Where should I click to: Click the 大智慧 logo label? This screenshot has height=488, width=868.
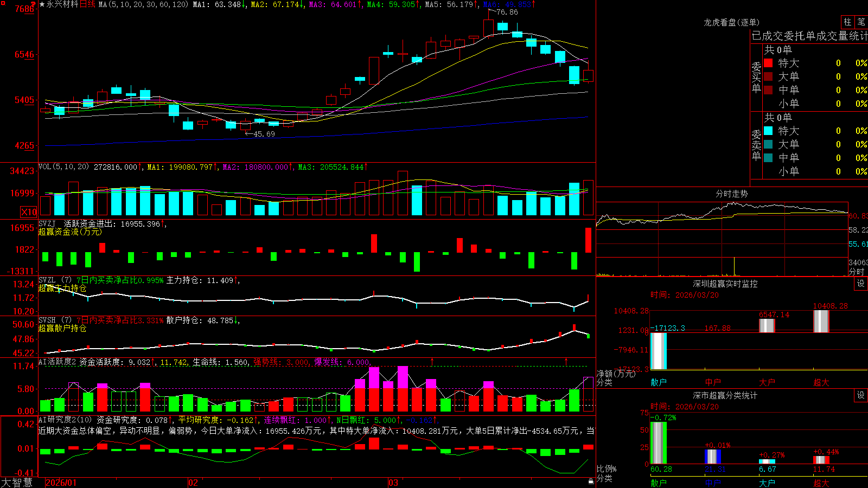17,483
